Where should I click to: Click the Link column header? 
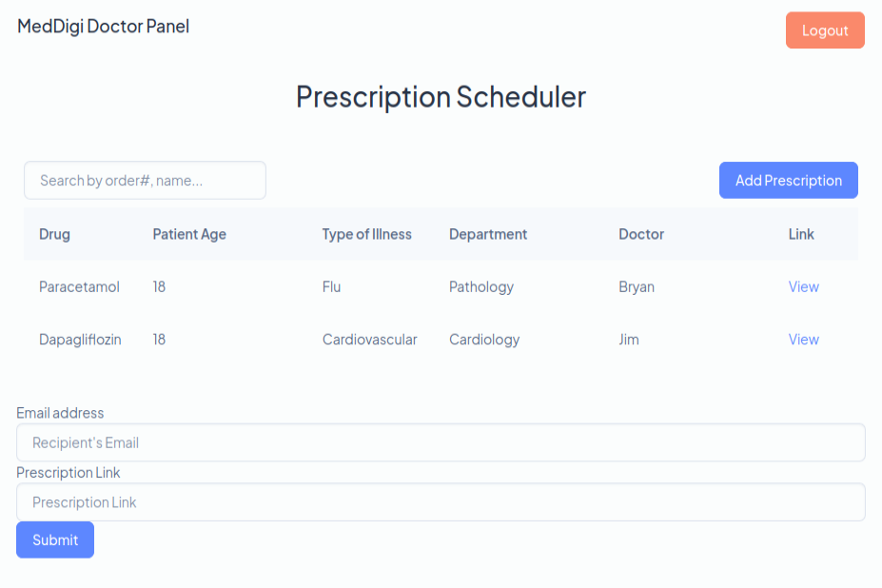pos(801,234)
